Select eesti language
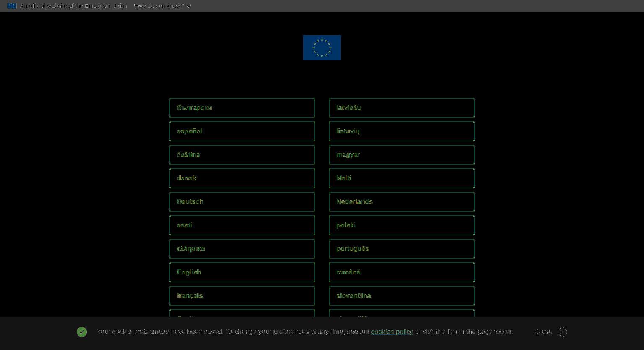Viewport: 644px width, 350px height. (x=242, y=225)
